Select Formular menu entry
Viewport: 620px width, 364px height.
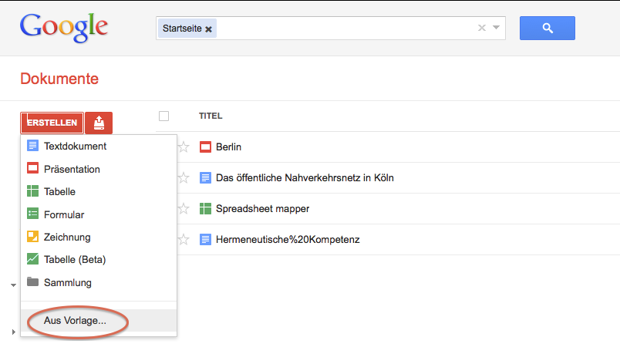pos(99,214)
